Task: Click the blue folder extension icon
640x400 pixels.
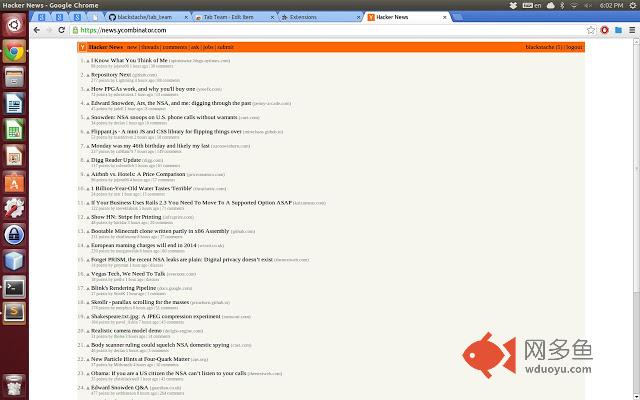Action: tap(618, 30)
